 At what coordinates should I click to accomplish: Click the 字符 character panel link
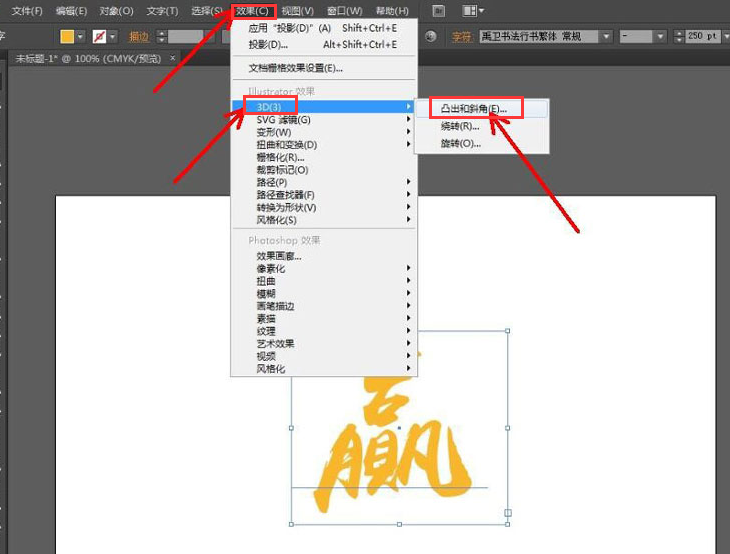pyautogui.click(x=461, y=37)
